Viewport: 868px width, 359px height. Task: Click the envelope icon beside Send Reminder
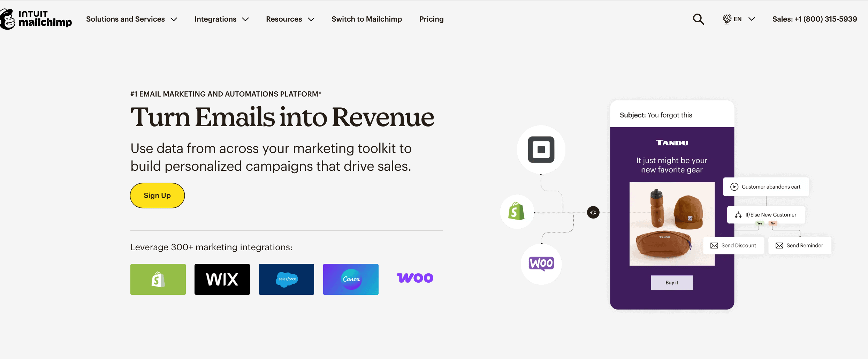[779, 246]
